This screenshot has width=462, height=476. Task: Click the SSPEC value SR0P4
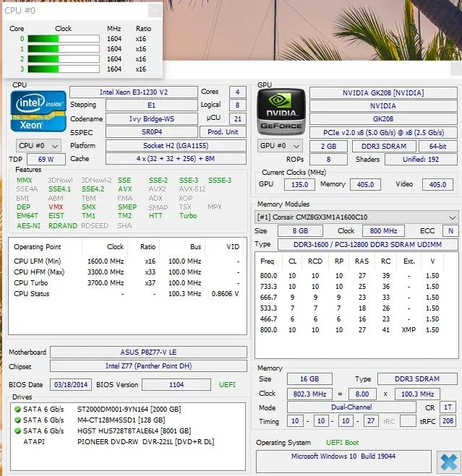tap(152, 132)
